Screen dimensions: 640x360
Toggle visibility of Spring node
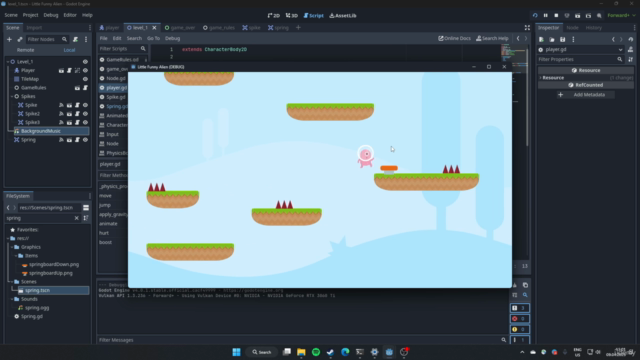[85, 140]
